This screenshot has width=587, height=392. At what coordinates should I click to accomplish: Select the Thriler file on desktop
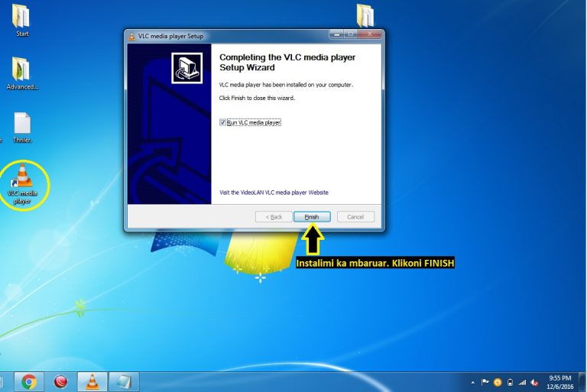pyautogui.click(x=22, y=128)
